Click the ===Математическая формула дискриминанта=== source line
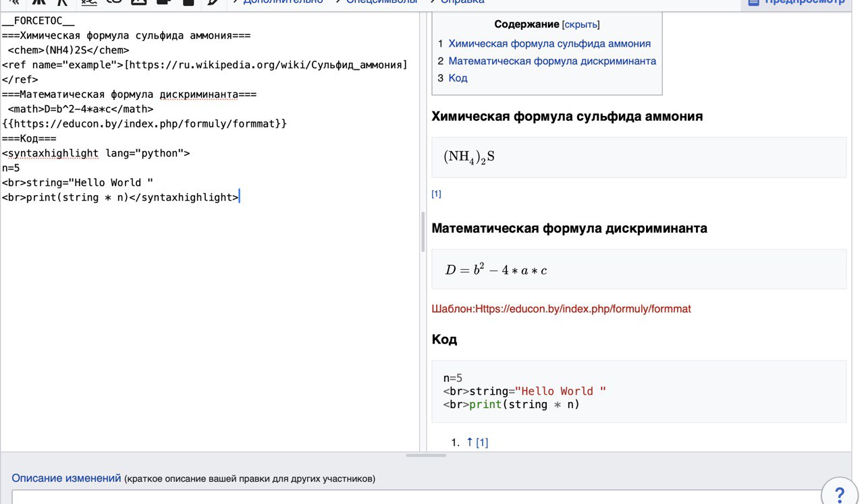This screenshot has height=504, width=864. pos(129,94)
